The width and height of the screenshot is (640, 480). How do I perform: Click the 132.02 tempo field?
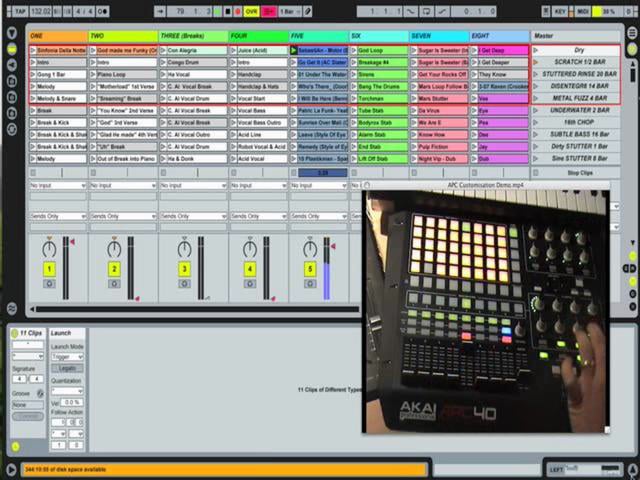[41, 11]
